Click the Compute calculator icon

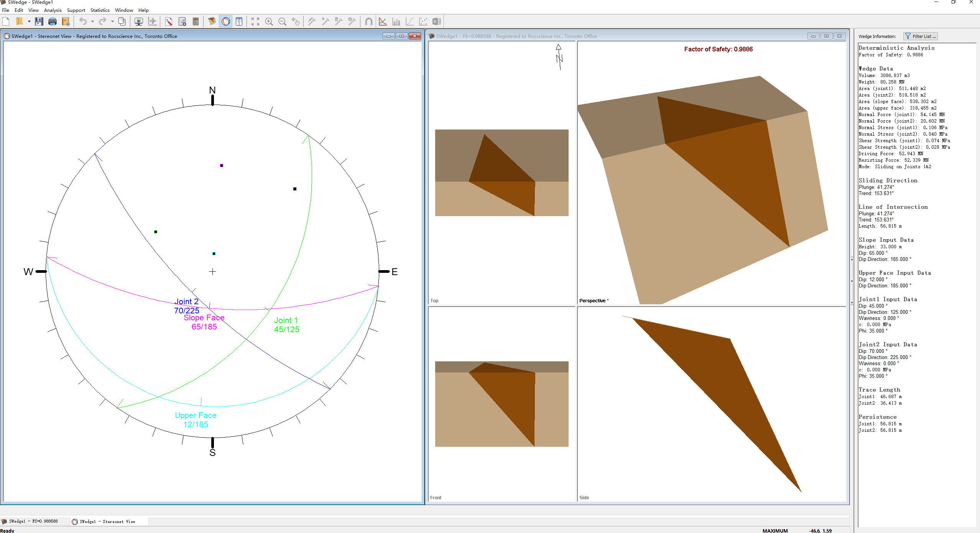(196, 21)
